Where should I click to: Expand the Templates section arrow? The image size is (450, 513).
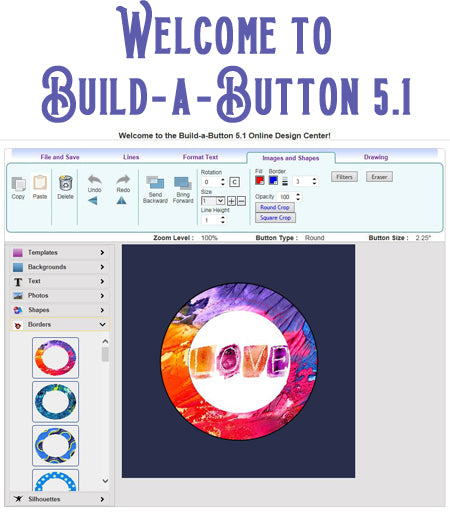pos(102,253)
